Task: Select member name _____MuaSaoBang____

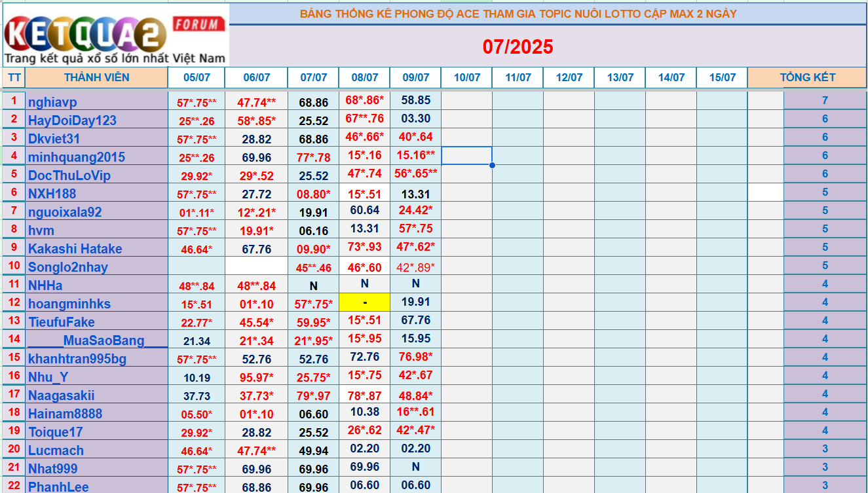Action: pos(98,340)
